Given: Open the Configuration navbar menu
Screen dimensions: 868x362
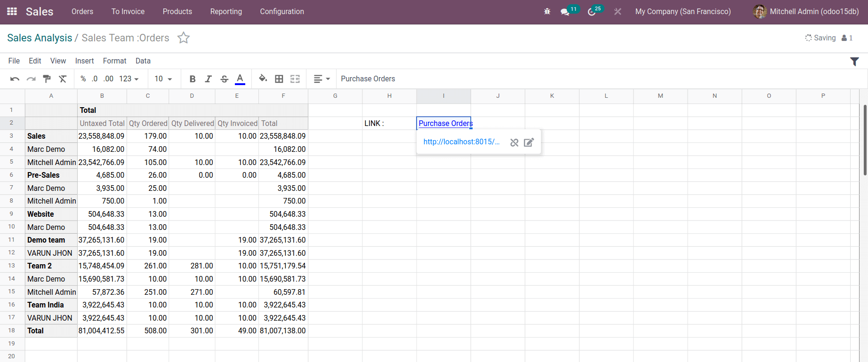Looking at the screenshot, I should click(282, 11).
